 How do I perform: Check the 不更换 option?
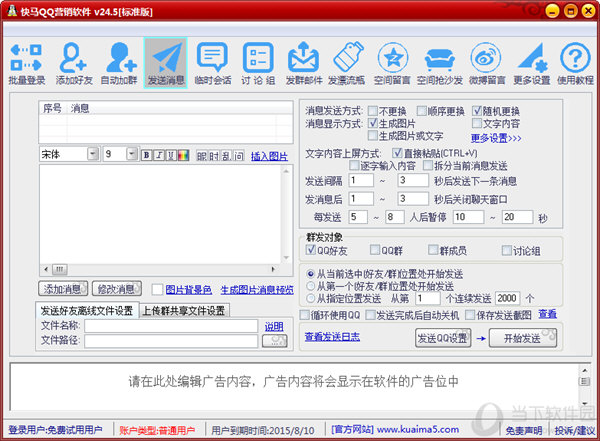pyautogui.click(x=373, y=111)
